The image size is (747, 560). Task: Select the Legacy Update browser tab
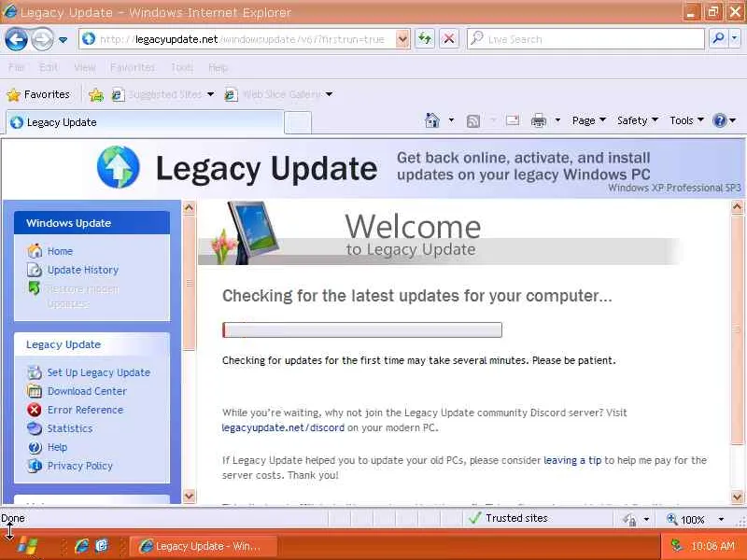145,122
